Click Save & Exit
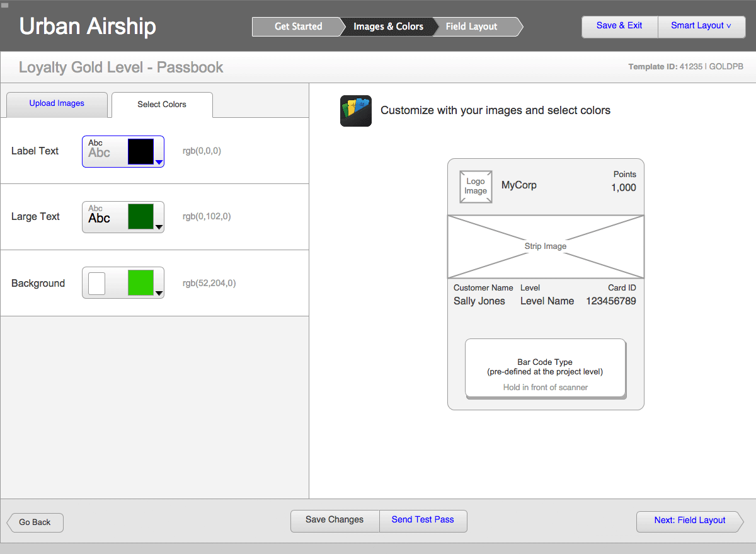 [619, 26]
